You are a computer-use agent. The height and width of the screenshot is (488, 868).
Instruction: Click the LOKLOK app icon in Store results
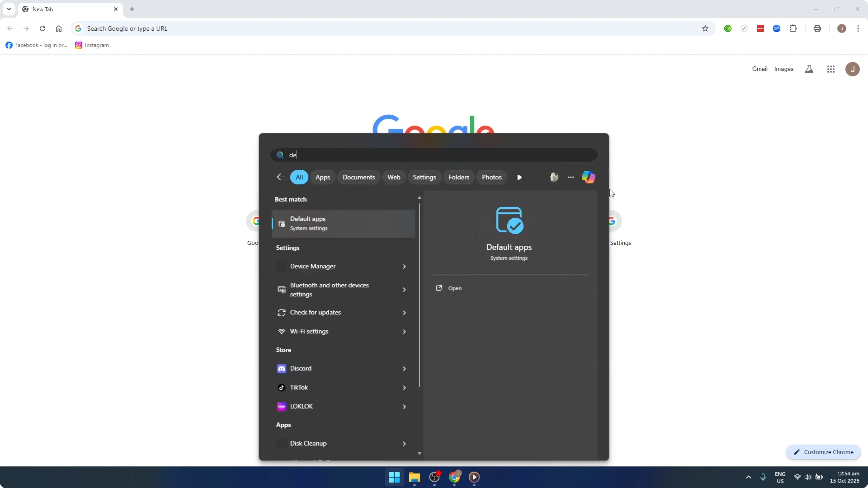[281, 406]
